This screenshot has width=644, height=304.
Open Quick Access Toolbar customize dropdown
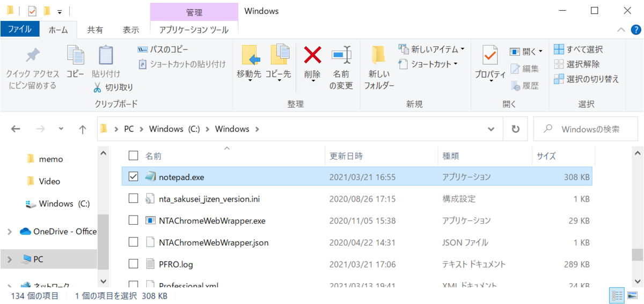60,11
